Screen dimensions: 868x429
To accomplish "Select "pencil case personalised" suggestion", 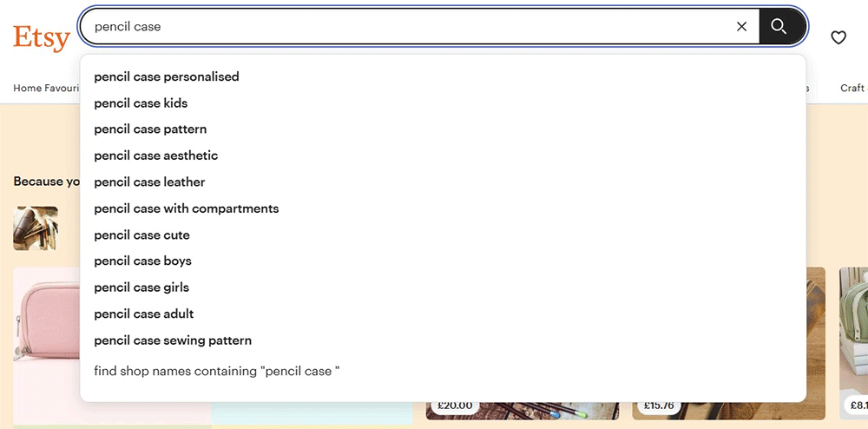I will tap(167, 76).
